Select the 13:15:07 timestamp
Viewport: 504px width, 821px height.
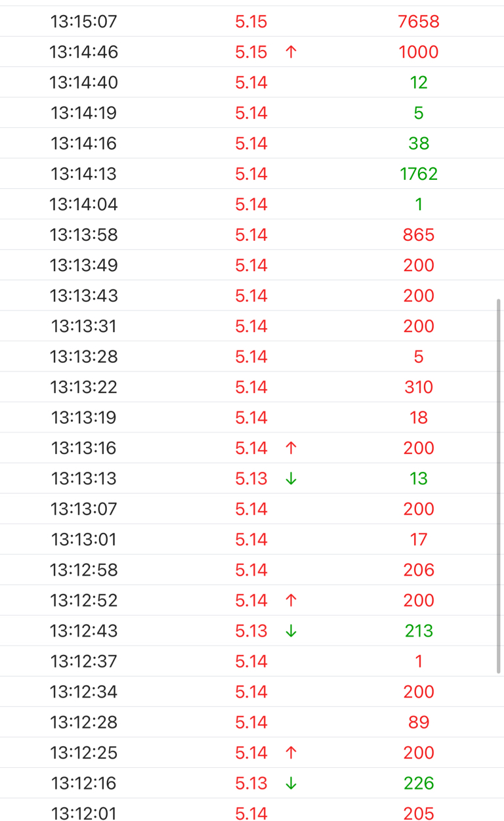pyautogui.click(x=84, y=22)
